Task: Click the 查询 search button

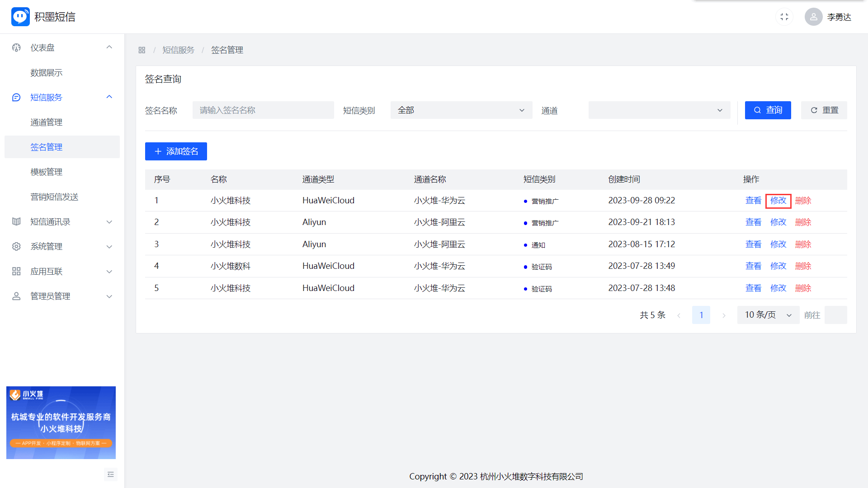Action: (768, 110)
